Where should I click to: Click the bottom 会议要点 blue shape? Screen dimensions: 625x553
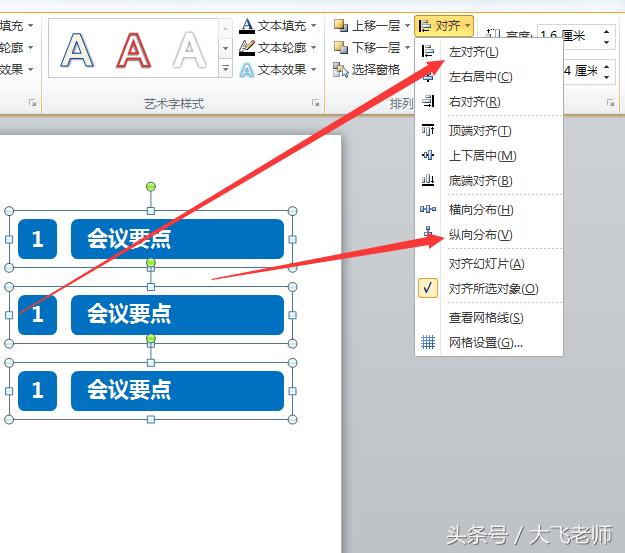point(177,391)
